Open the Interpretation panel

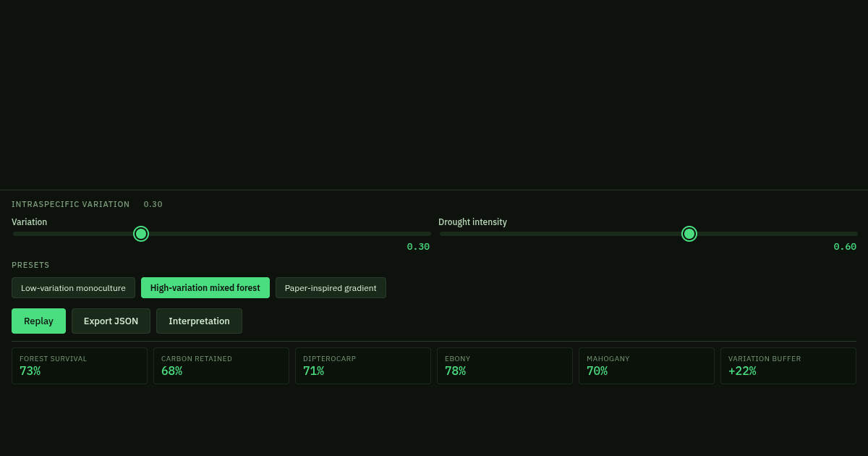coord(199,321)
